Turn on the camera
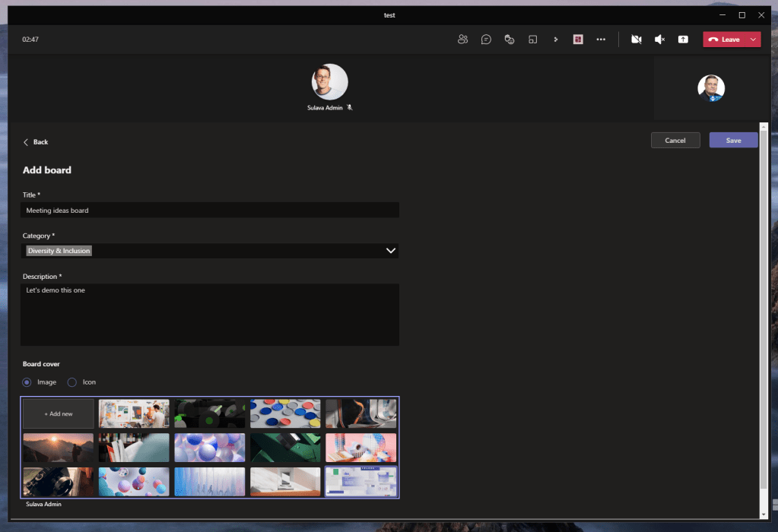Viewport: 778px width, 532px height. click(x=637, y=40)
